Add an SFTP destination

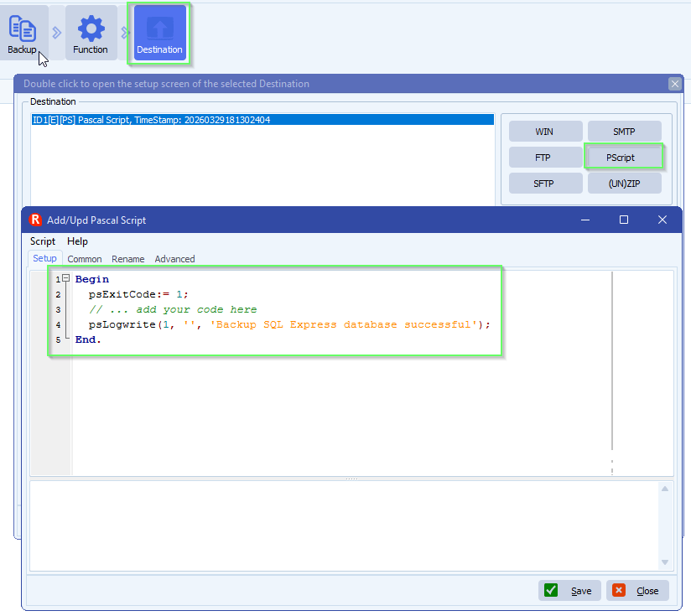545,184
